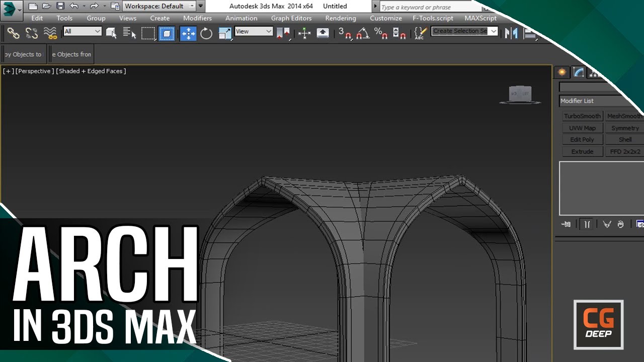Activate the Select and Move tool
This screenshot has width=644, height=362.
point(188,33)
